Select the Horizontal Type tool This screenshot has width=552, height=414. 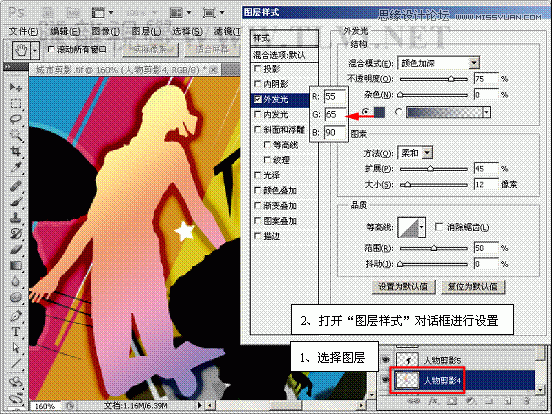coord(15,332)
